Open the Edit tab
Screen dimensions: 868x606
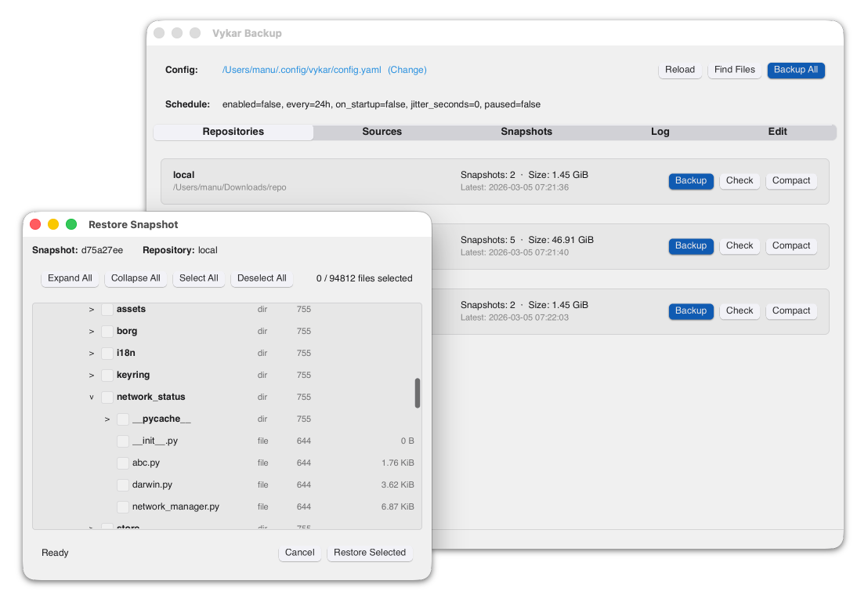tap(777, 132)
